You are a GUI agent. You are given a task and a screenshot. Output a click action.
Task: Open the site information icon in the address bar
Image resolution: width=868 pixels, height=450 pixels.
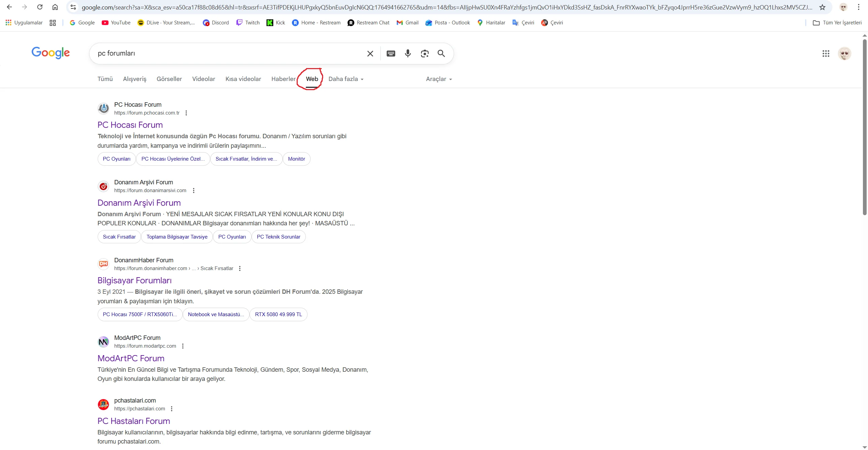click(x=73, y=7)
